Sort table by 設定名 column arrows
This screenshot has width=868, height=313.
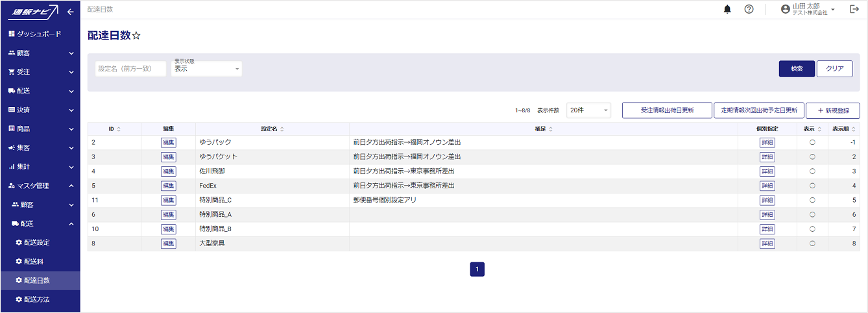282,129
